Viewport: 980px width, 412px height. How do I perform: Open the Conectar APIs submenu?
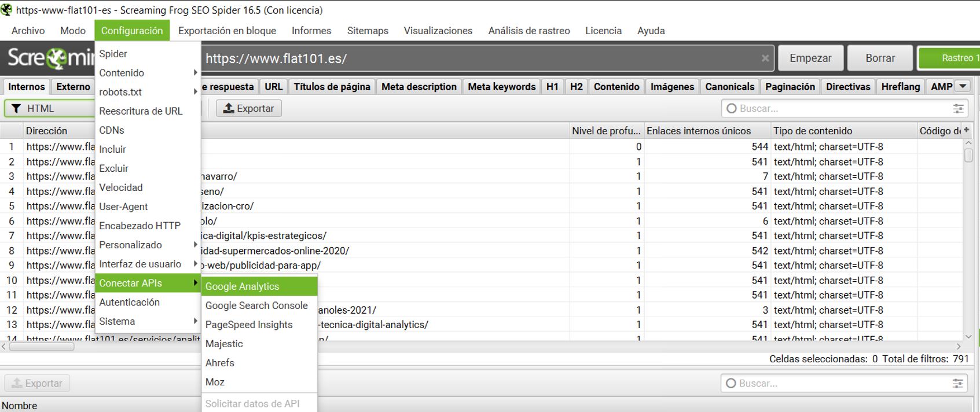click(148, 283)
